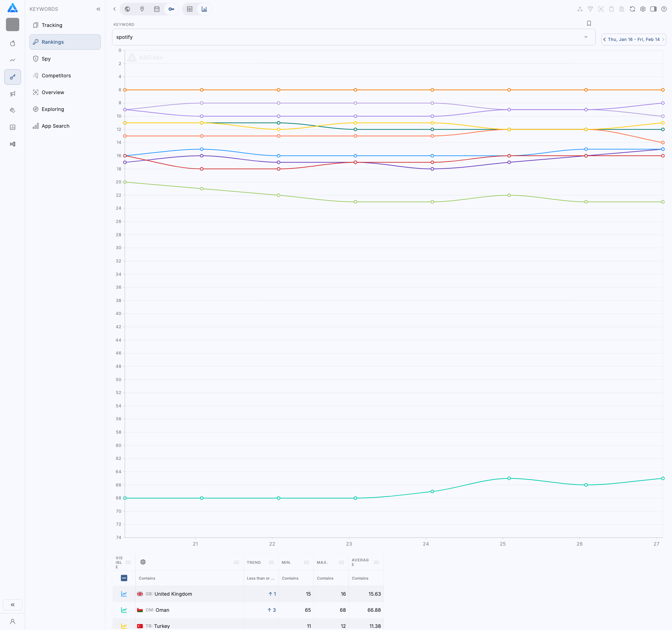Toggle Oman chart line visibility
The width and height of the screenshot is (672, 630).
tap(124, 610)
